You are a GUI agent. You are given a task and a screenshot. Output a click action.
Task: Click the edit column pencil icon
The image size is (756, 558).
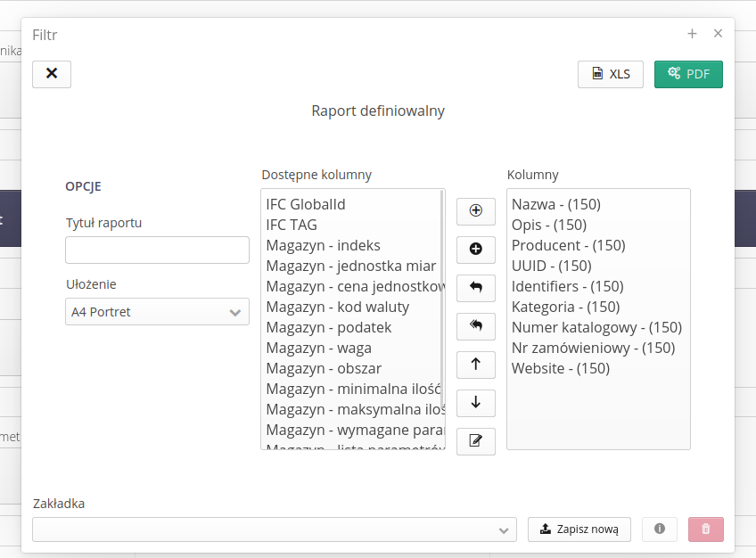[x=475, y=441]
